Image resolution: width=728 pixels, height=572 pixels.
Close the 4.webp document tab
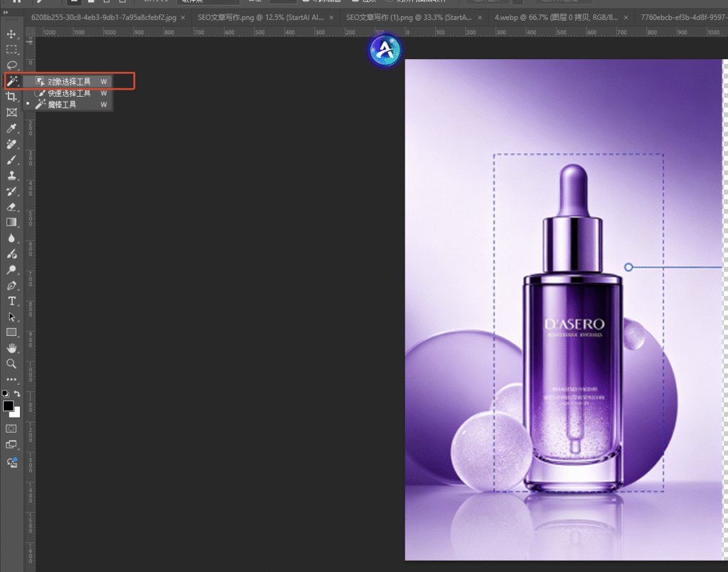click(626, 18)
